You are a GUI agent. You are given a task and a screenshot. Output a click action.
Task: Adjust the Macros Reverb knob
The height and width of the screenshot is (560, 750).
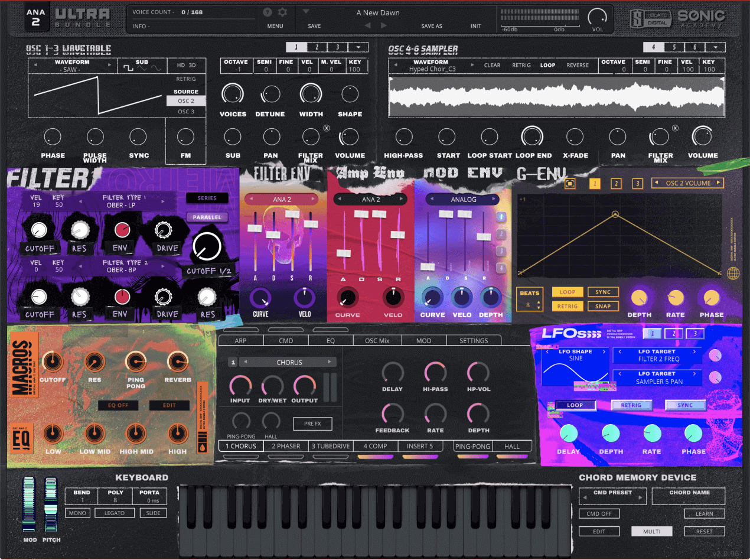(x=177, y=362)
